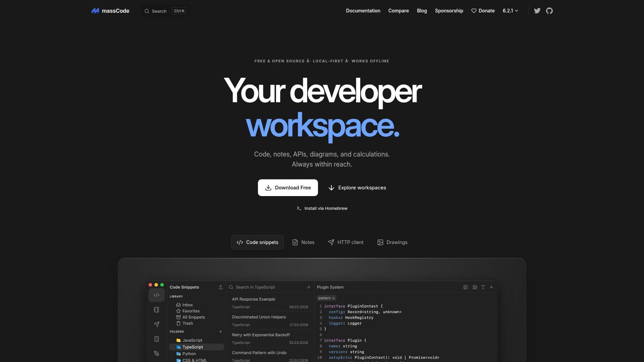
Task: Click Install via Homebrew
Action: [322, 208]
